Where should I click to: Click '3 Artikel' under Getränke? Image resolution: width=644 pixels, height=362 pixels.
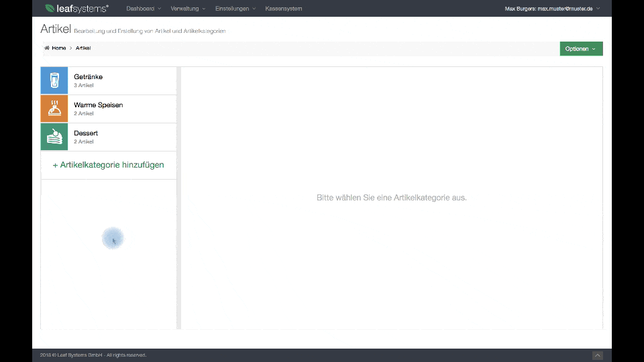coord(84,85)
